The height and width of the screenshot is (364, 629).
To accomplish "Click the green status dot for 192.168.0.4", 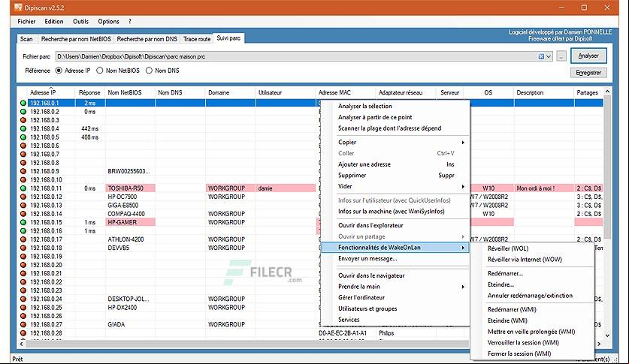I will click(23, 128).
